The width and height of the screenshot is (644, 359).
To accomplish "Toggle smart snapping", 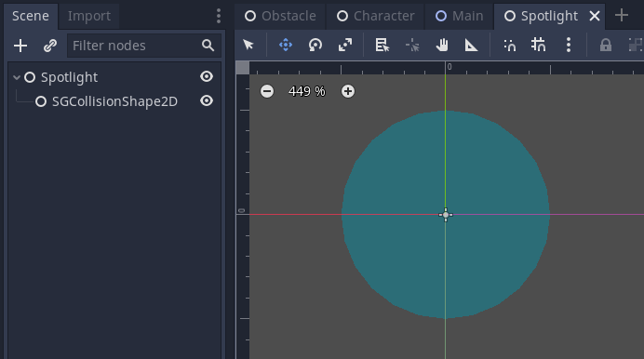I will click(x=509, y=45).
